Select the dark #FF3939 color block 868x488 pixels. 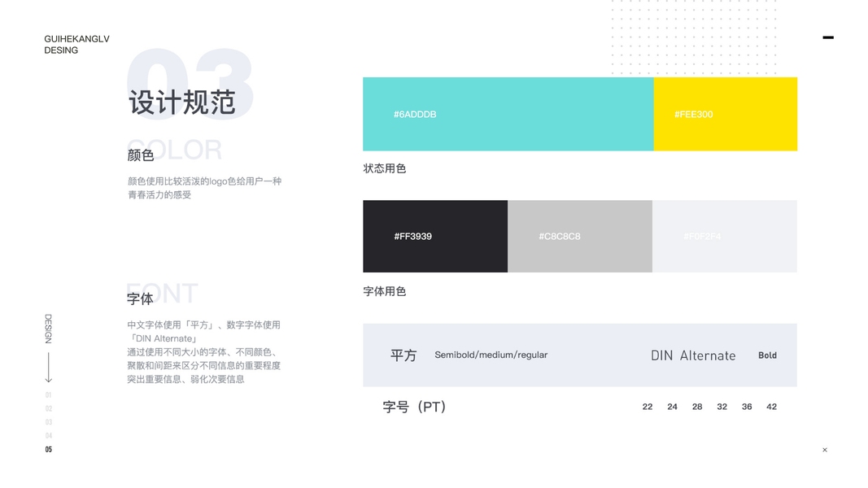click(x=435, y=236)
